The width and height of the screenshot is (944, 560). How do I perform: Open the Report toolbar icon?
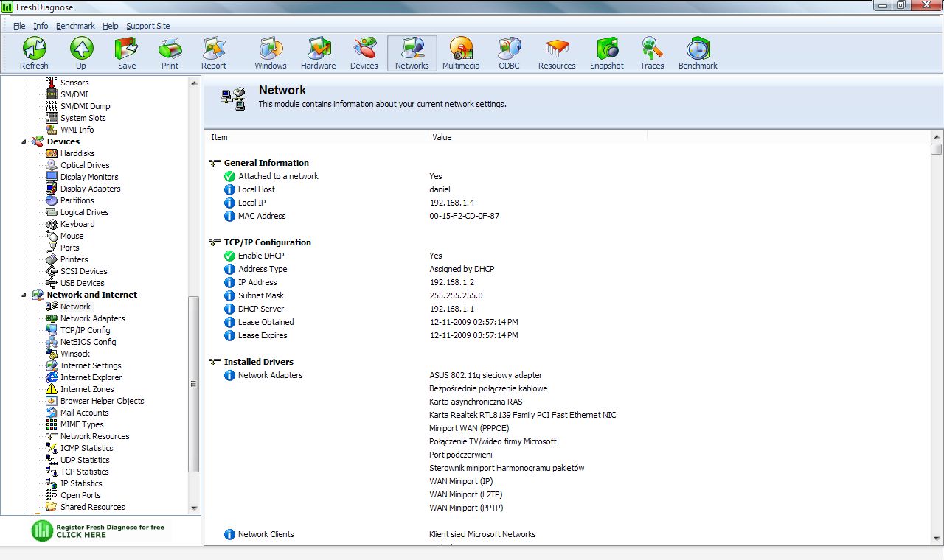point(214,53)
